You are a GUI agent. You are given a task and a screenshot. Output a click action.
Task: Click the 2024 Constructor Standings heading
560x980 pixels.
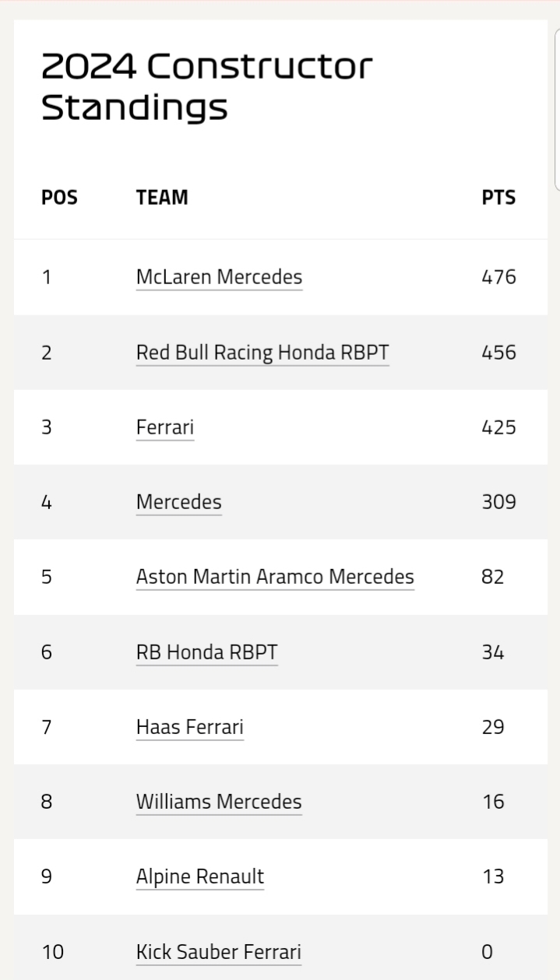pyautogui.click(x=206, y=87)
